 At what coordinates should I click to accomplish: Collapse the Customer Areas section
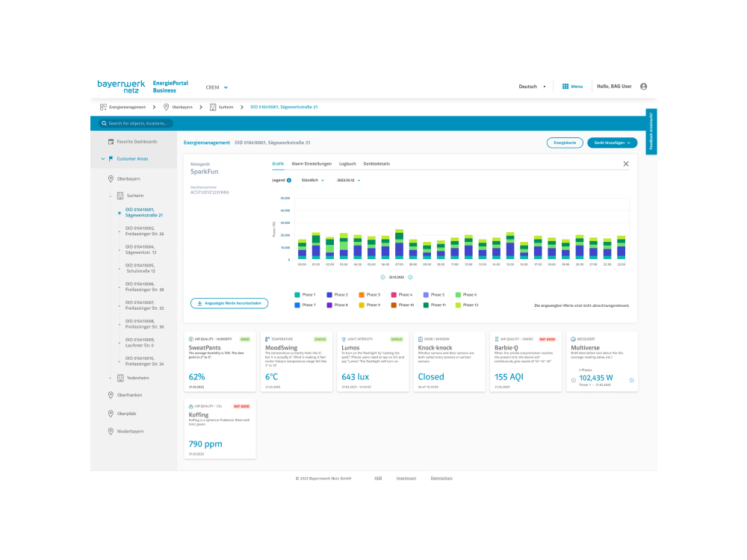pos(103,158)
